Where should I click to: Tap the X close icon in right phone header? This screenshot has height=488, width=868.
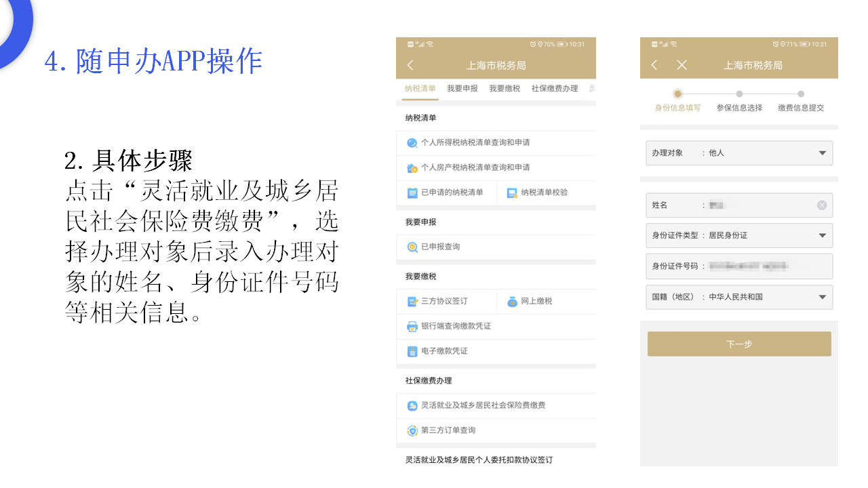682,65
